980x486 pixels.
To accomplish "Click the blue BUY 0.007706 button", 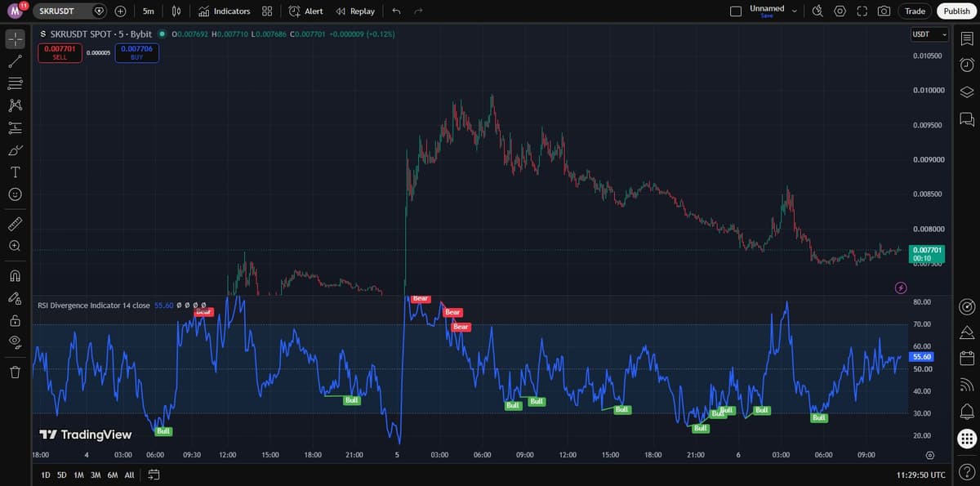I will [x=136, y=52].
